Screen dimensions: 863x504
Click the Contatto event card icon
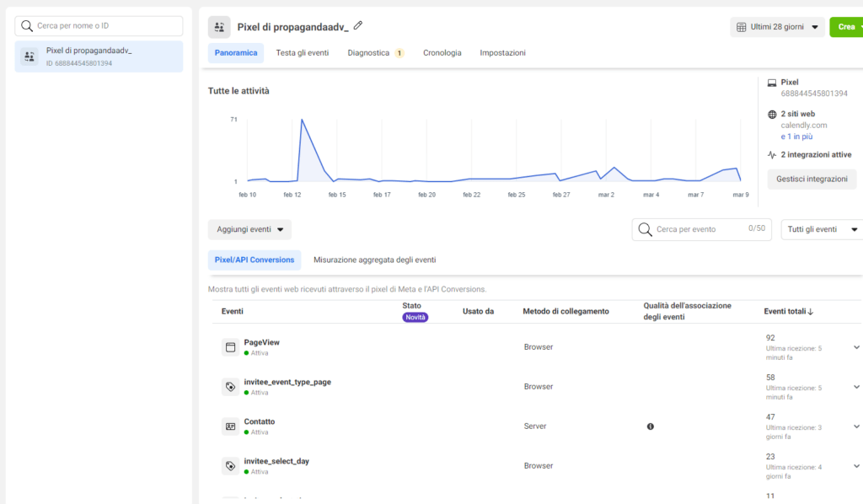231,426
